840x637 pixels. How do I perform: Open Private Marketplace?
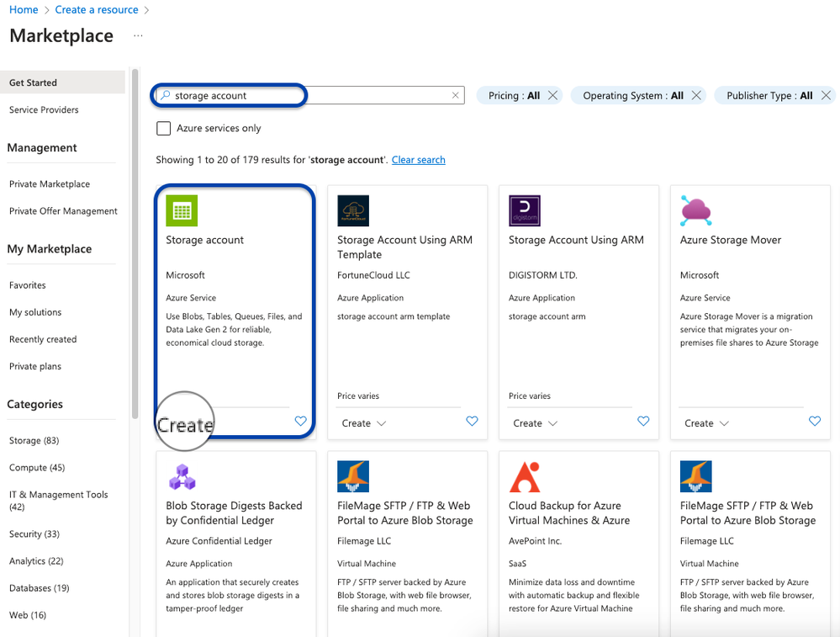pyautogui.click(x=50, y=184)
